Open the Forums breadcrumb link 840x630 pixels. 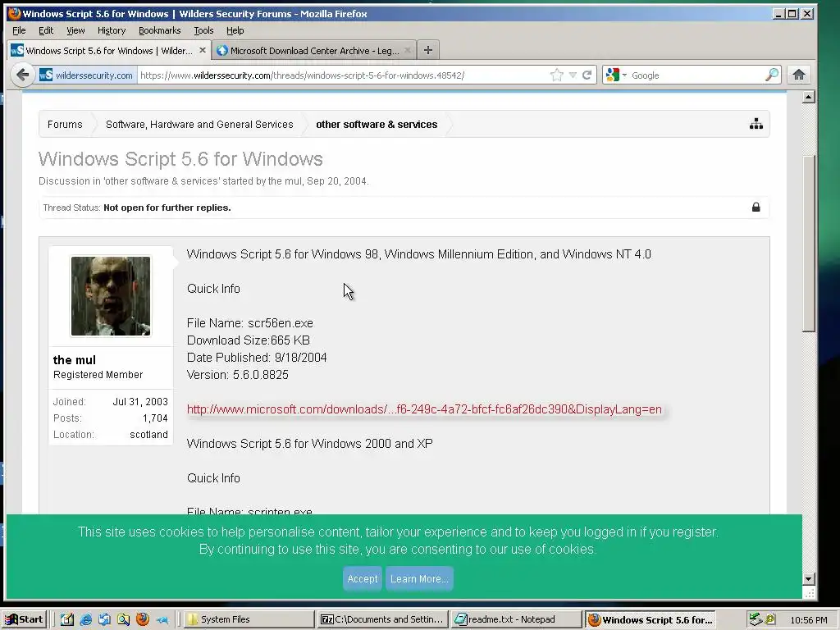[x=65, y=125]
